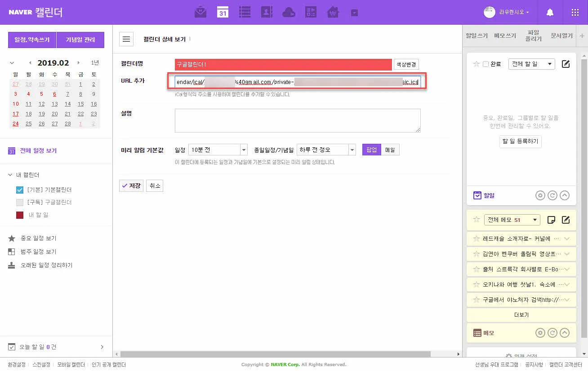Click 일정, 약속쓰기 button
588x371 pixels.
tap(32, 40)
